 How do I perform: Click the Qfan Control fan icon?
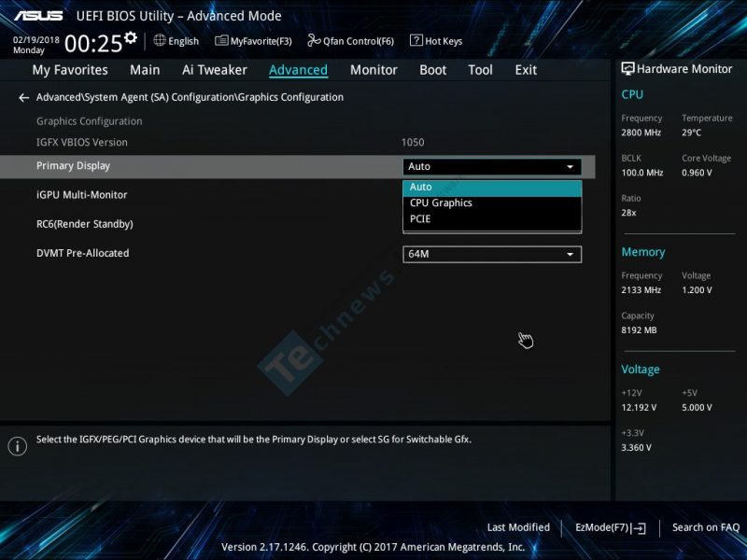314,40
